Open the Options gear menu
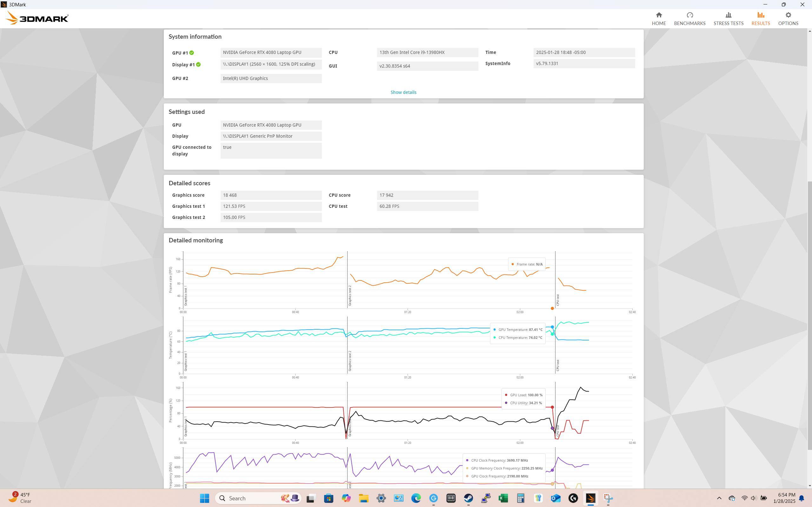This screenshot has width=812, height=507. click(x=788, y=19)
